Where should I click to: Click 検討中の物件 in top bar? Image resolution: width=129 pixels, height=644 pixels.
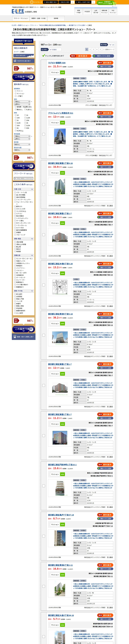(x=65, y=2)
